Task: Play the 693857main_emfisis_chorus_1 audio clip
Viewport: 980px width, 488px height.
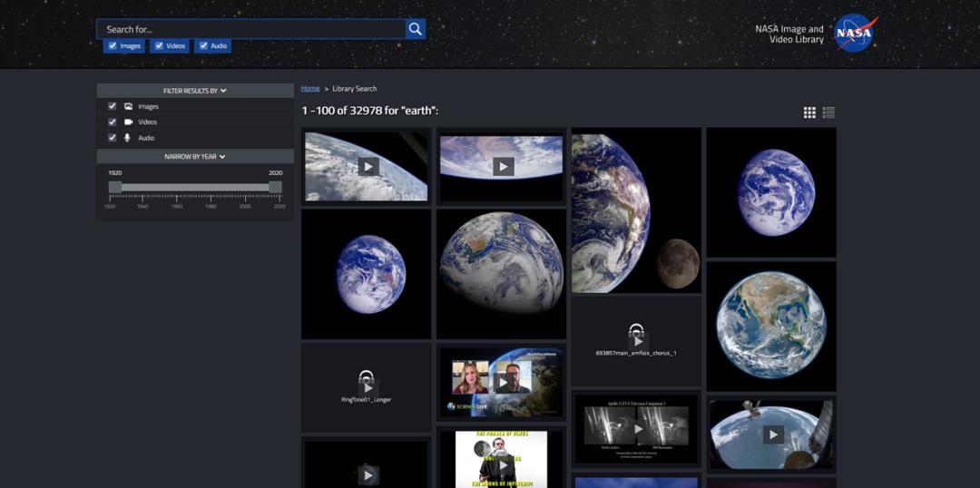Action: [636, 339]
